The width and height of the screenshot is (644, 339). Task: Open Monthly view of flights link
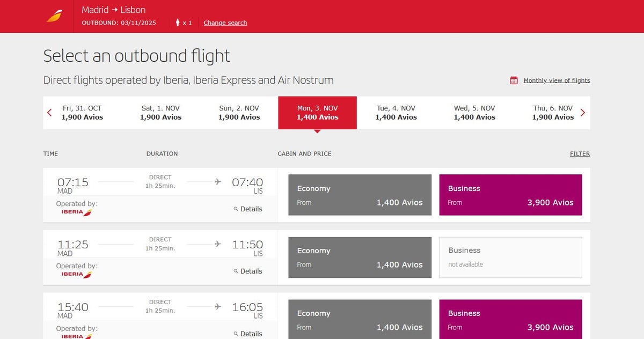click(557, 80)
